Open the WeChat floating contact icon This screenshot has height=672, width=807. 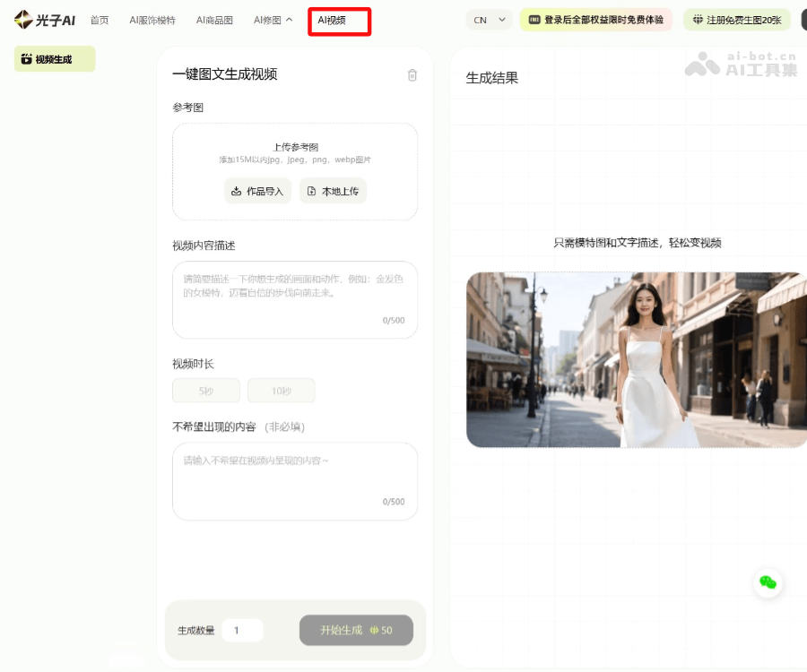tap(768, 582)
